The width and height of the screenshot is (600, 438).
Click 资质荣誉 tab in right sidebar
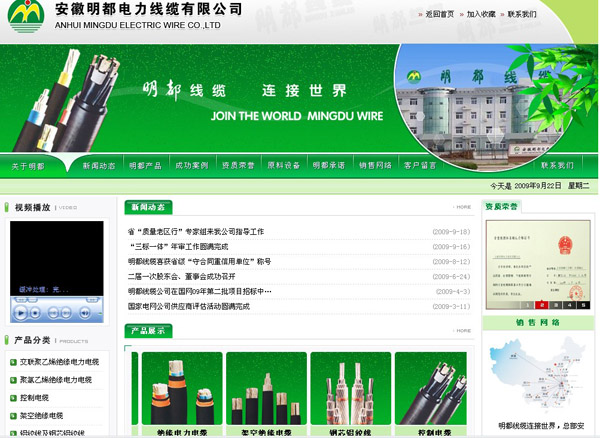[x=501, y=207]
